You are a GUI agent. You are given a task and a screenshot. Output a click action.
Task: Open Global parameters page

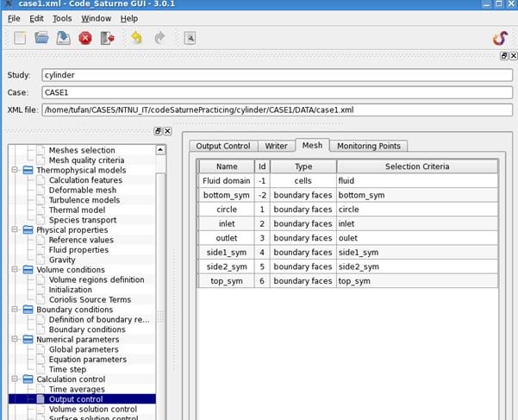(84, 349)
